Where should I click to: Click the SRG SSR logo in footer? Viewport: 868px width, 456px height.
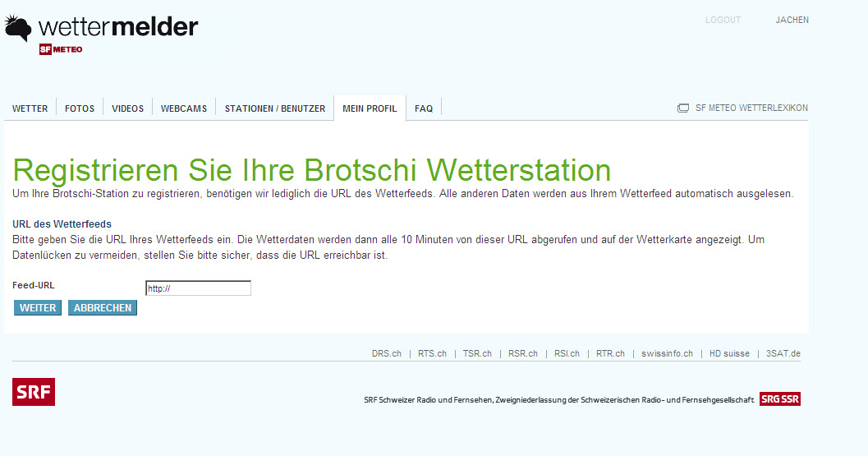click(780, 399)
